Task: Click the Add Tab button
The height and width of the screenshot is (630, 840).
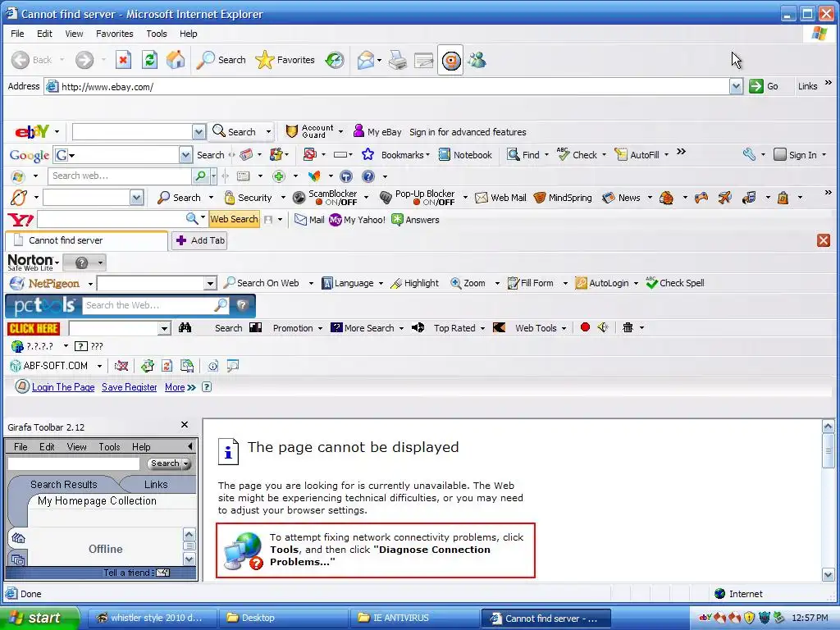Action: pos(200,240)
